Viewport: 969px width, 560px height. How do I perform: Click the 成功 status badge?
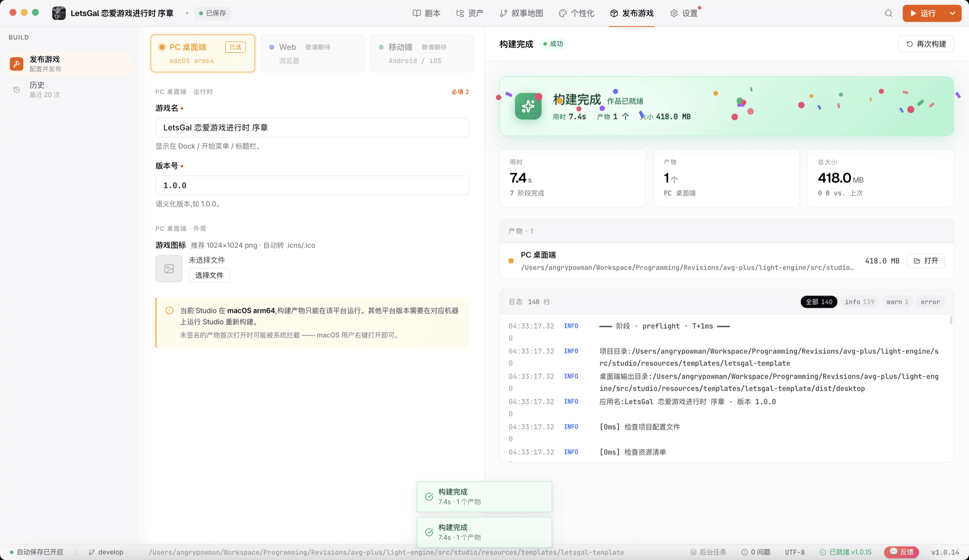click(x=553, y=44)
